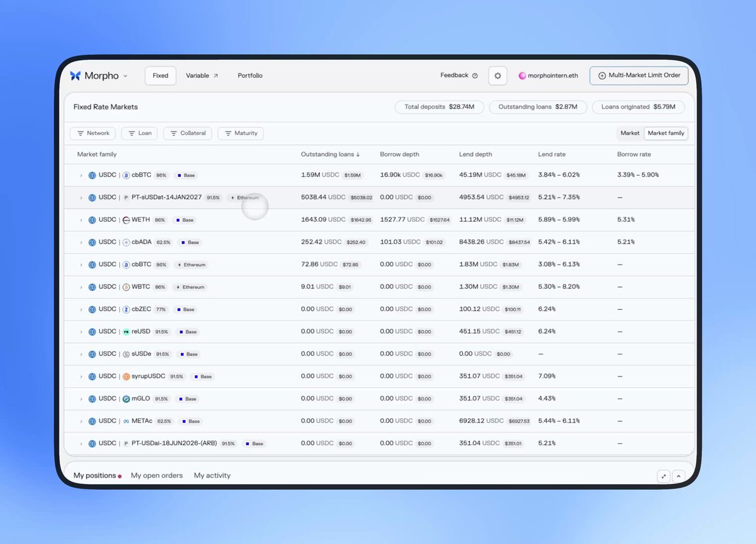756x544 pixels.
Task: Expand the USDC | METAc row
Action: tap(81, 421)
